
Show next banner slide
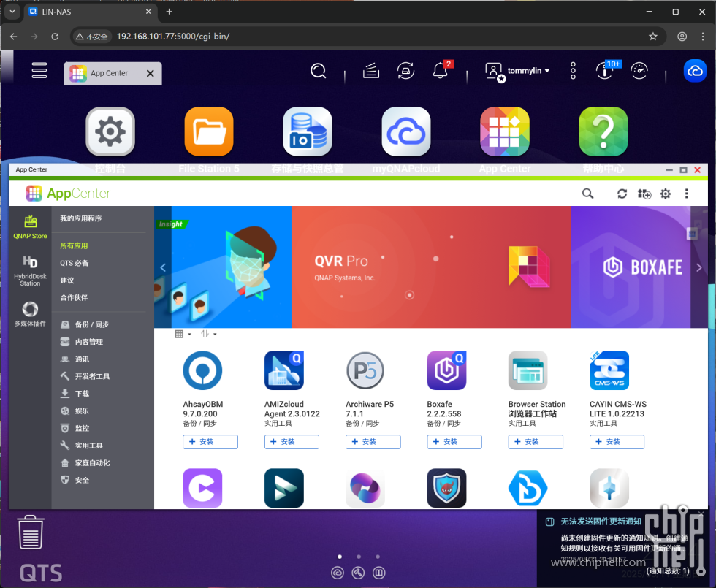click(x=699, y=267)
